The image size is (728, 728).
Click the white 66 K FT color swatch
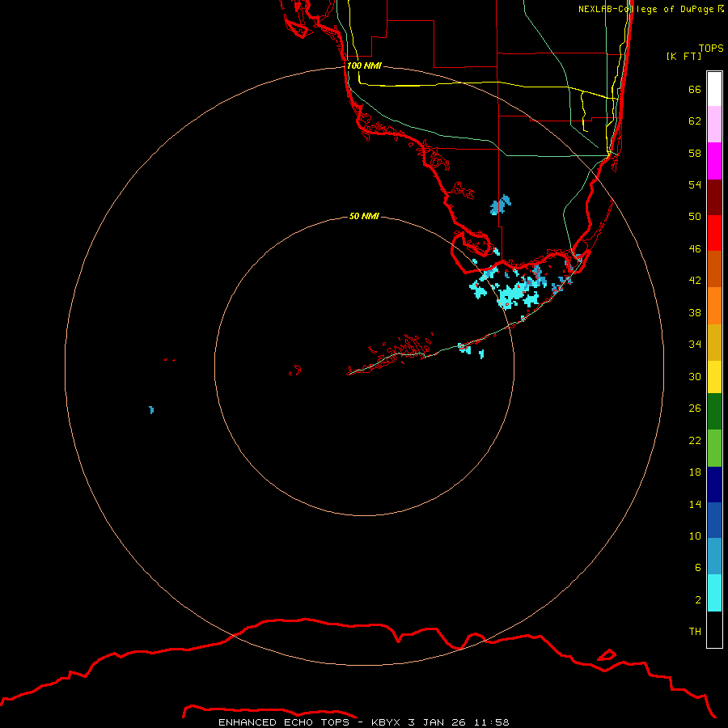714,89
